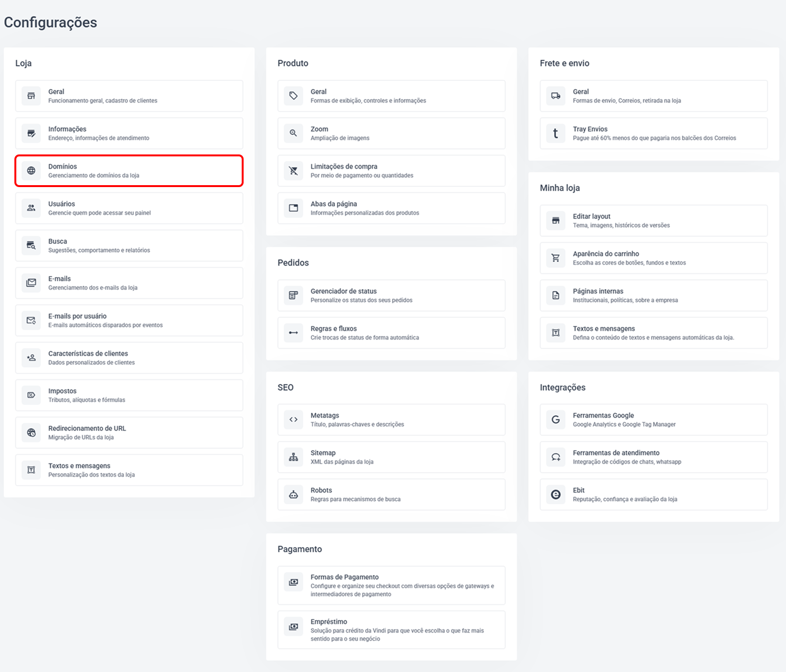Open Formas de Pagamento
The height and width of the screenshot is (672, 786).
tap(391, 585)
